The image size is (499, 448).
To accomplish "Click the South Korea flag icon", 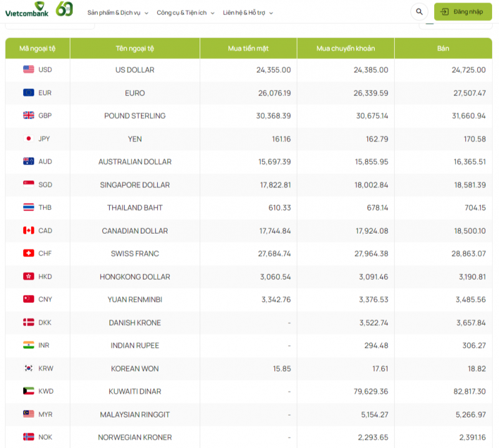I will pyautogui.click(x=29, y=368).
